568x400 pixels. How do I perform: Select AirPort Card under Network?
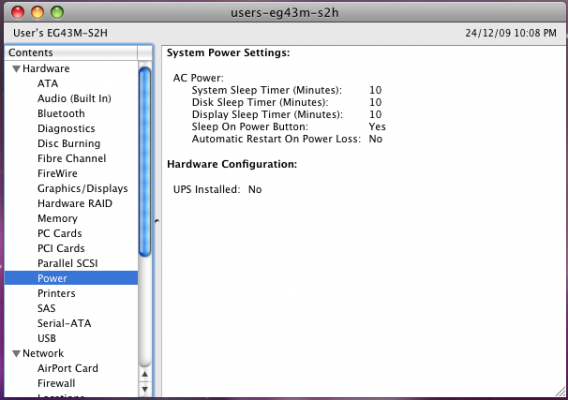(68, 368)
